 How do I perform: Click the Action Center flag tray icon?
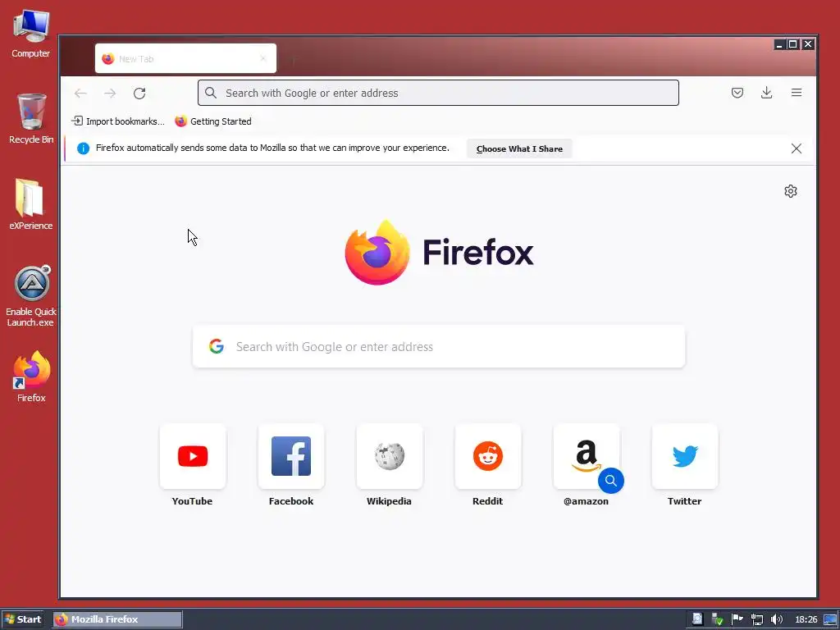[737, 619]
